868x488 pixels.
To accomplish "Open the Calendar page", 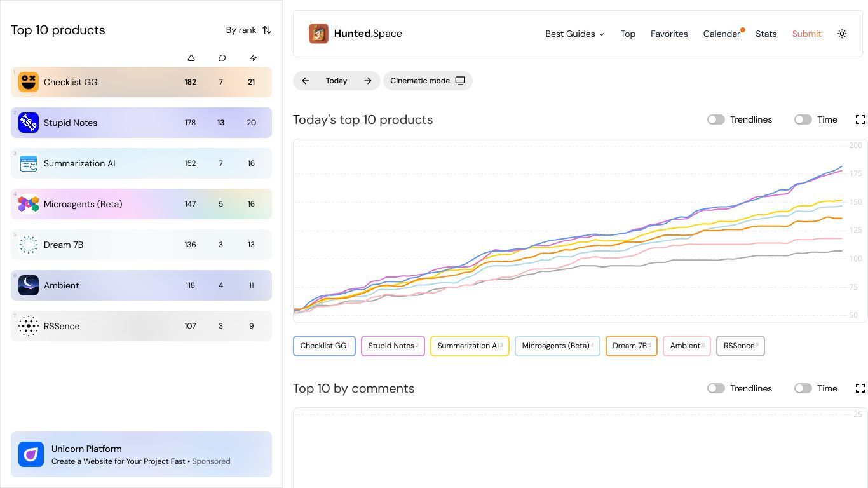I will click(721, 34).
